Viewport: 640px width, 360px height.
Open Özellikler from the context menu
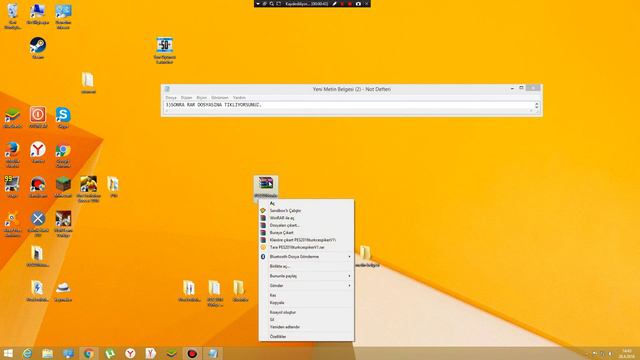point(307,337)
